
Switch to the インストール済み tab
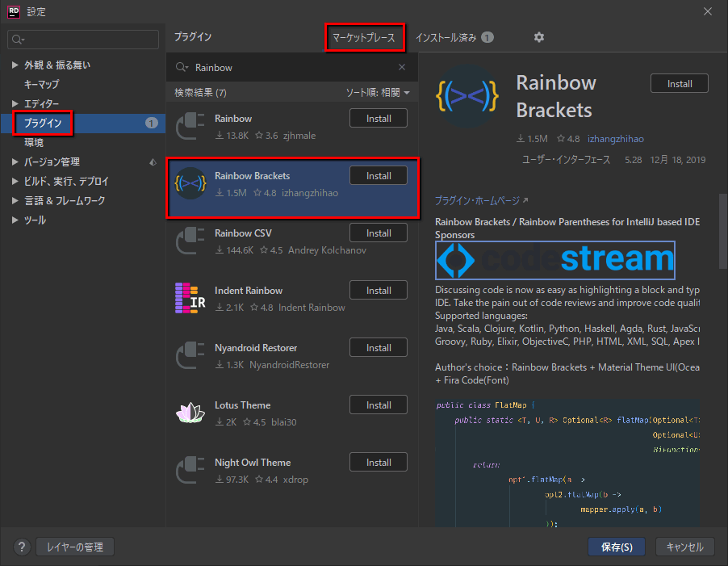[454, 37]
